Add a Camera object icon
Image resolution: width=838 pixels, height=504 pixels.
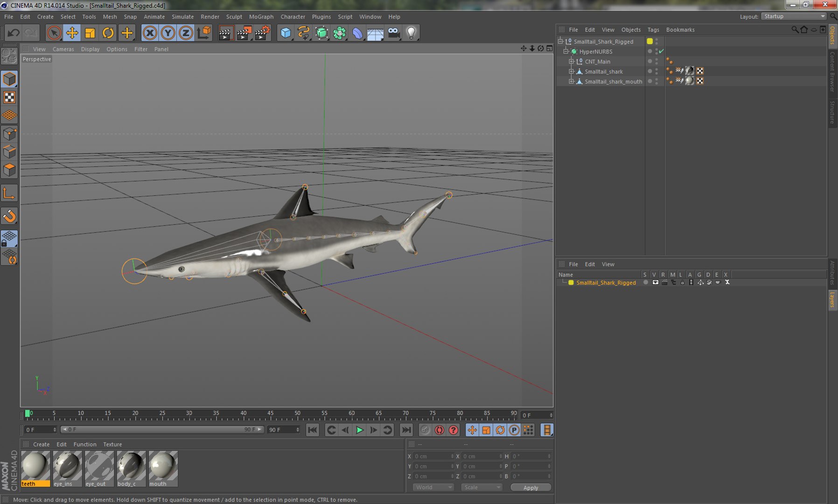click(394, 33)
